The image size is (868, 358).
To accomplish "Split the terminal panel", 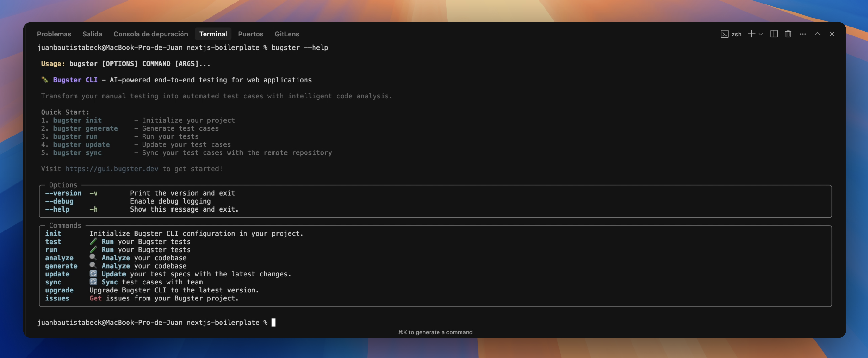I will (774, 34).
